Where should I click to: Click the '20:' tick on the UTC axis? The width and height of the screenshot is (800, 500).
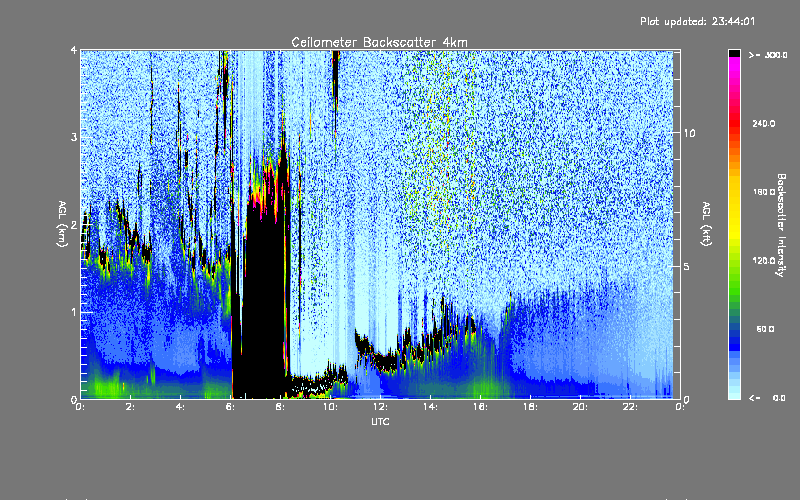580,407
